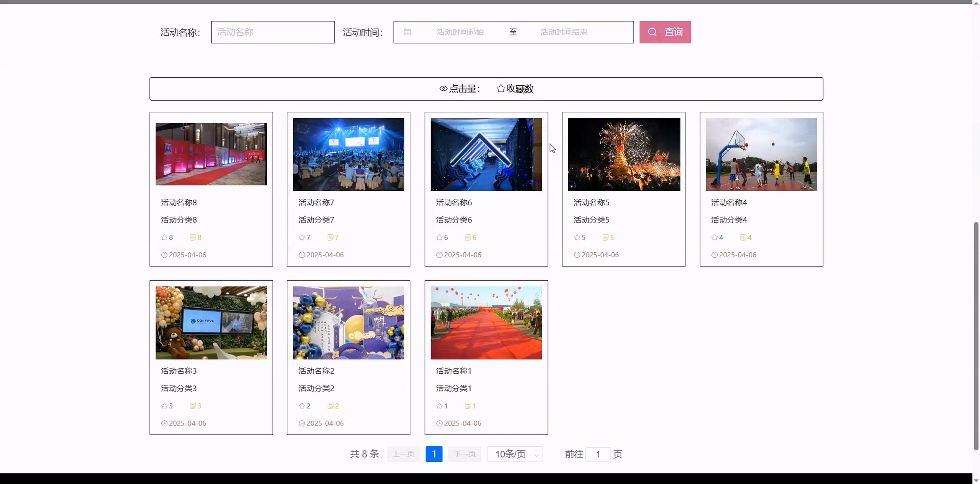Click the clock date icon on 活动名称6 card
980x484 pixels.
tap(439, 255)
